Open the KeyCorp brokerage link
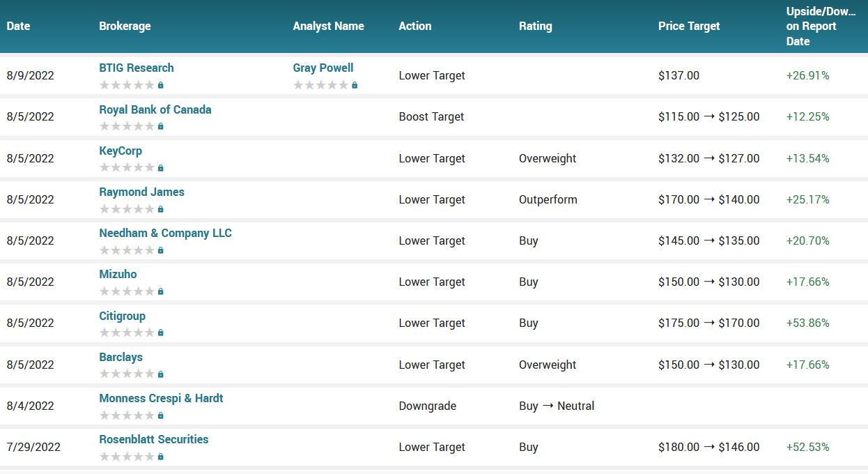The height and width of the screenshot is (474, 868). pyautogui.click(x=121, y=151)
